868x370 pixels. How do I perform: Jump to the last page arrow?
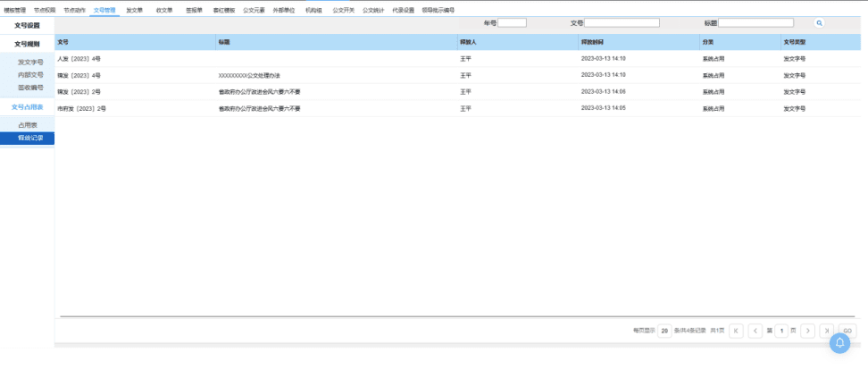coord(827,331)
